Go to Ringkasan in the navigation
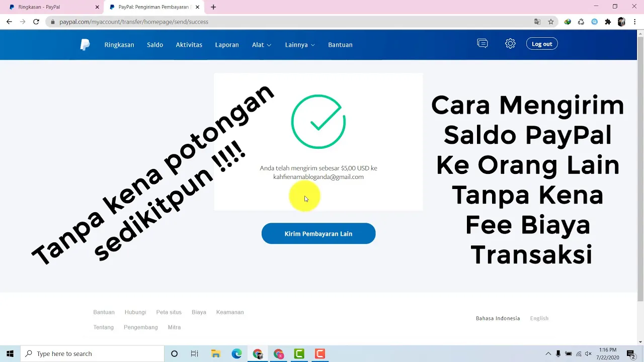The image size is (644, 362). [x=119, y=45]
